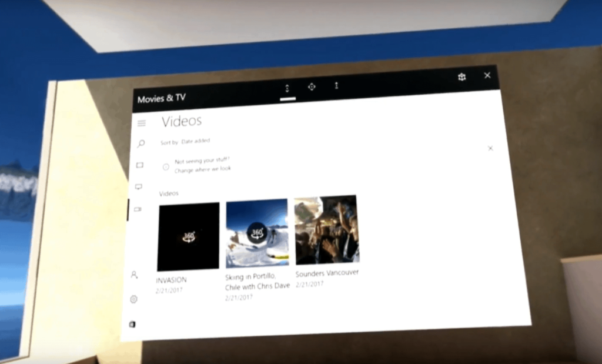
Task: Click the move window crosshair icon
Action: [x=312, y=87]
